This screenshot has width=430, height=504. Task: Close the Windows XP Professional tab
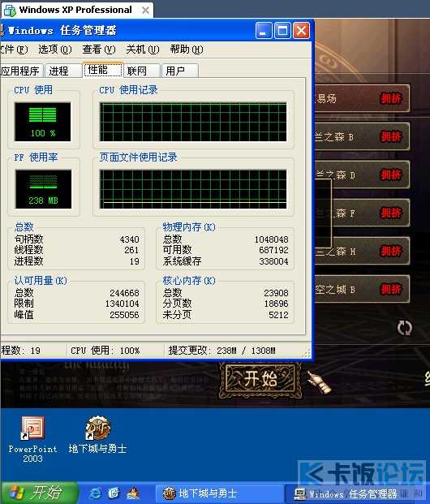pyautogui.click(x=145, y=11)
